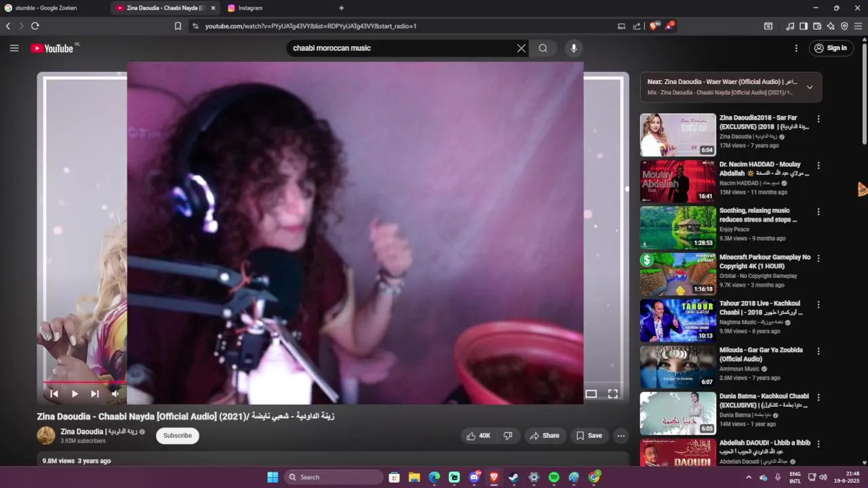Open options for Dunia Batma Kachkoul video
This screenshot has height=488, width=868.
tap(818, 397)
